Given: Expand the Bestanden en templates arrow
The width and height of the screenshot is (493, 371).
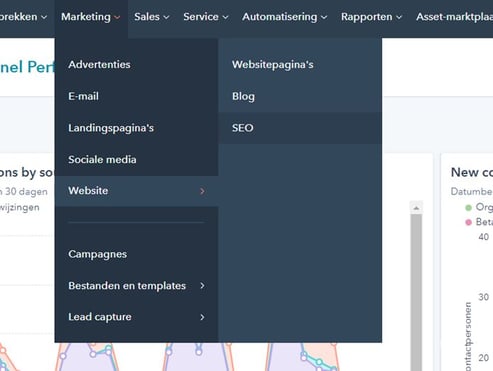Looking at the screenshot, I should coord(202,286).
